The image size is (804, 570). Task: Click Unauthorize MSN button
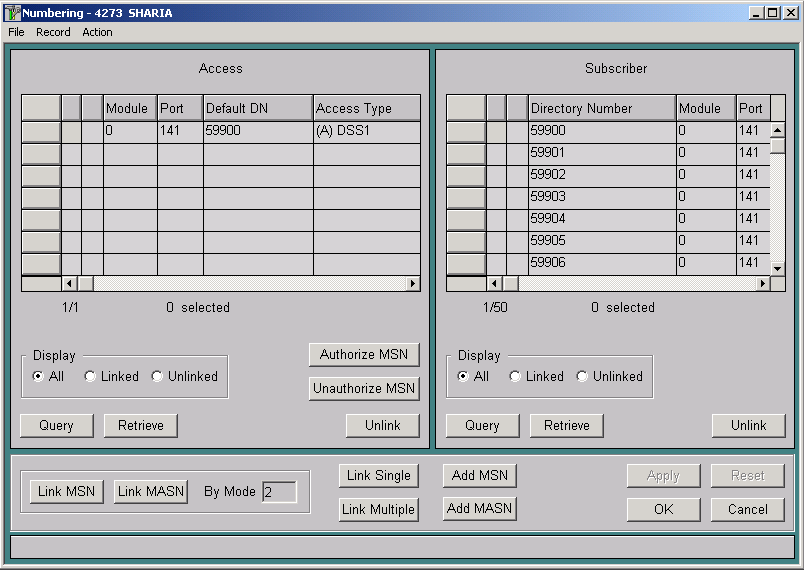pyautogui.click(x=364, y=388)
